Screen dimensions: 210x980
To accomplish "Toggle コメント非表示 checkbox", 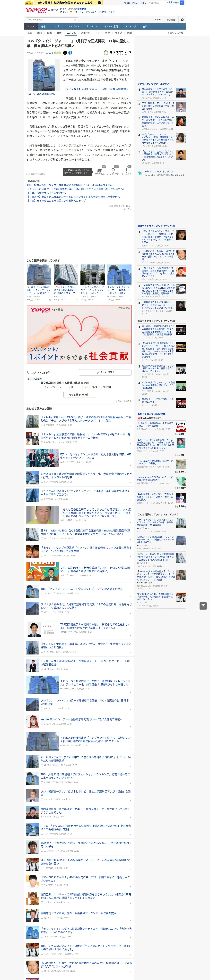I will [x=115, y=401].
